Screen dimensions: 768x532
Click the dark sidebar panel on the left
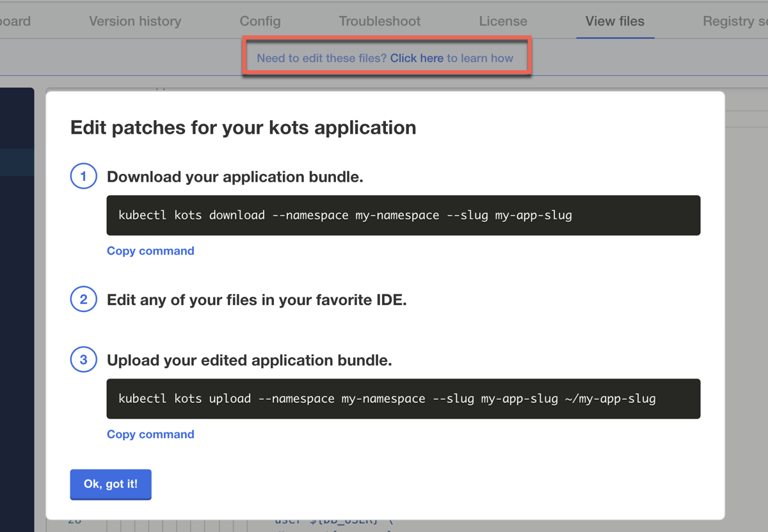(17, 256)
